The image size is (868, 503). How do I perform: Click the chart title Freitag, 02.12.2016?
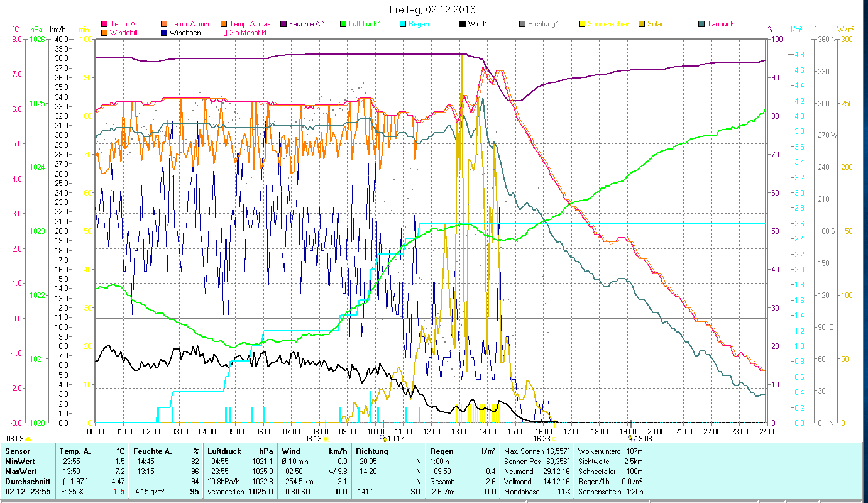click(432, 9)
